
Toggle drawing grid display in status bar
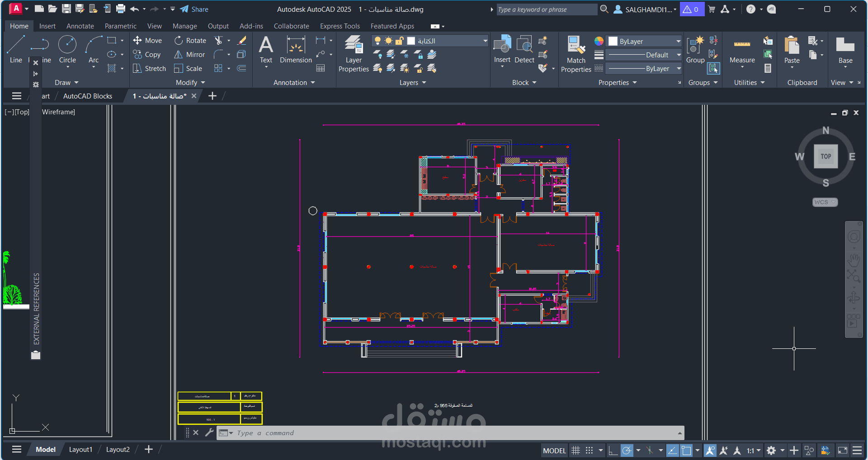click(576, 451)
